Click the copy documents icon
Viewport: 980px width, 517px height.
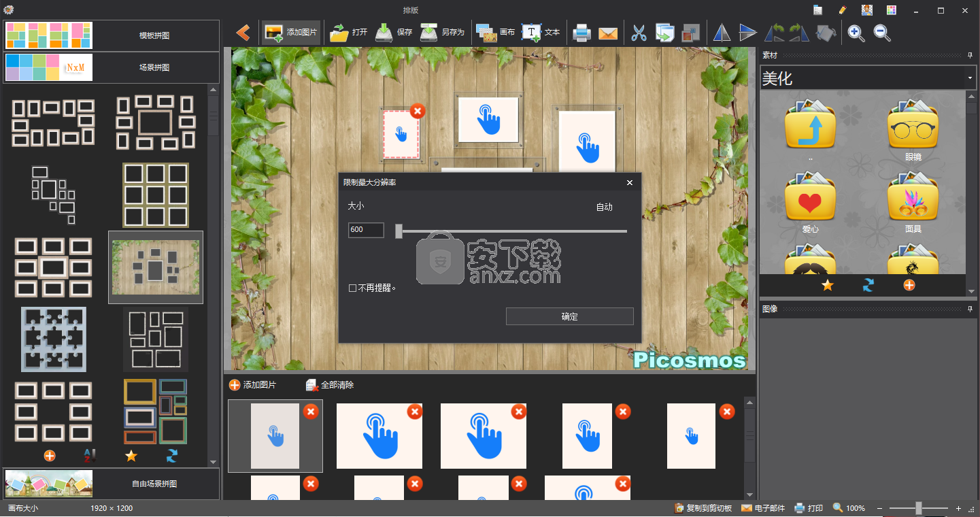coord(664,33)
